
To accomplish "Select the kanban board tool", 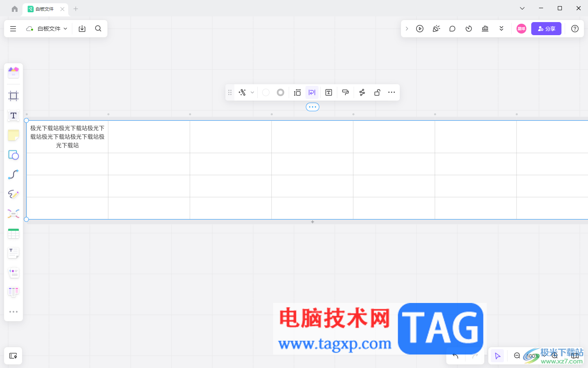I will point(13,292).
